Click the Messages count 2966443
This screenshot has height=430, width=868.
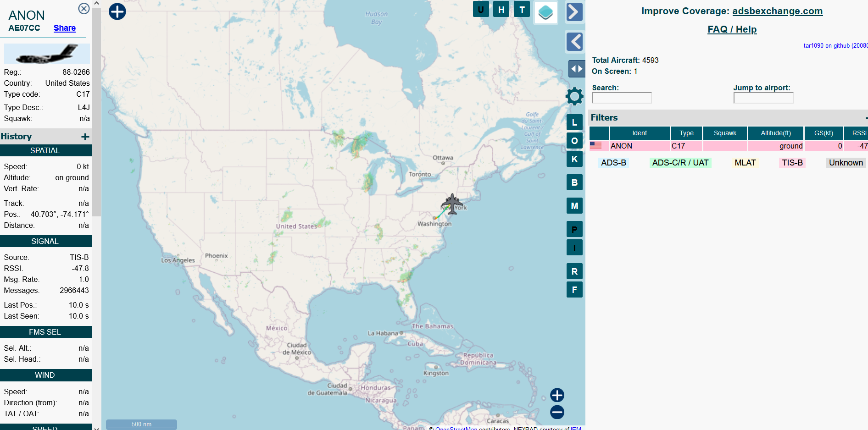pos(74,290)
